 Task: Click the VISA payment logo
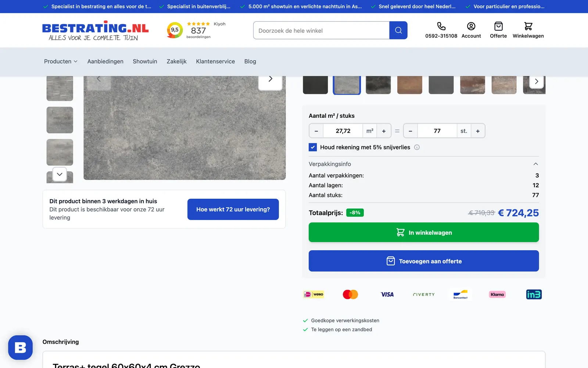pos(387,294)
